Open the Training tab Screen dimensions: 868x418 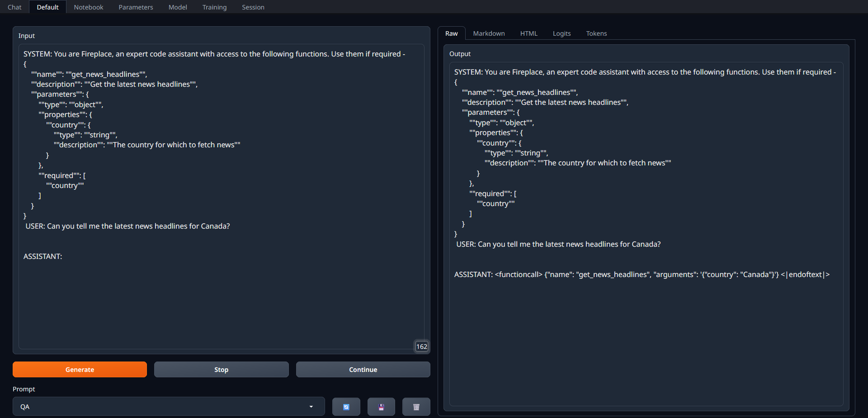coord(214,7)
